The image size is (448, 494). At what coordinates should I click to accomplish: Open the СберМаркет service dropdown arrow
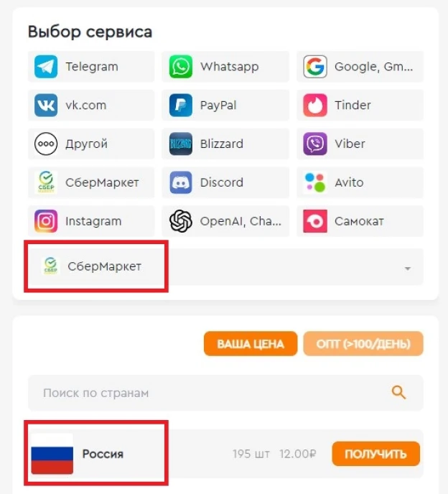[408, 269]
